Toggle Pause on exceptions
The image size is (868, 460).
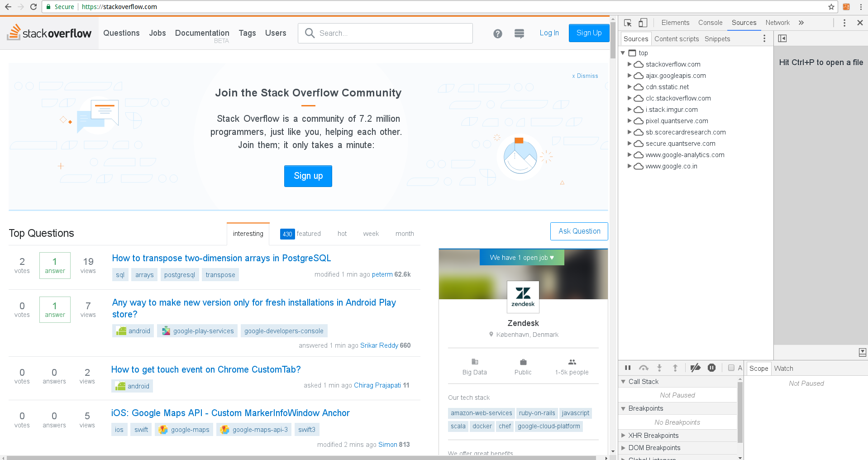point(712,368)
